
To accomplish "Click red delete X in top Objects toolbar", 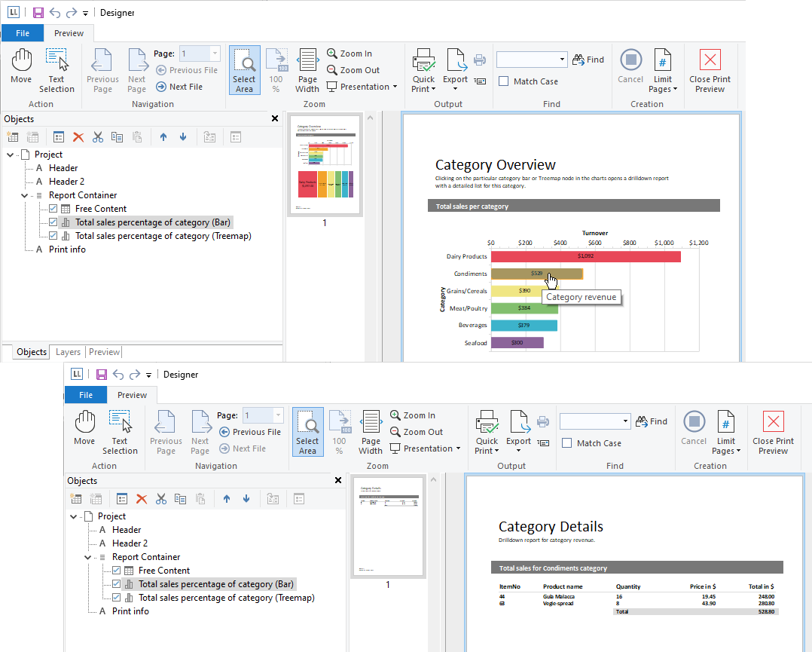I will coord(78,137).
